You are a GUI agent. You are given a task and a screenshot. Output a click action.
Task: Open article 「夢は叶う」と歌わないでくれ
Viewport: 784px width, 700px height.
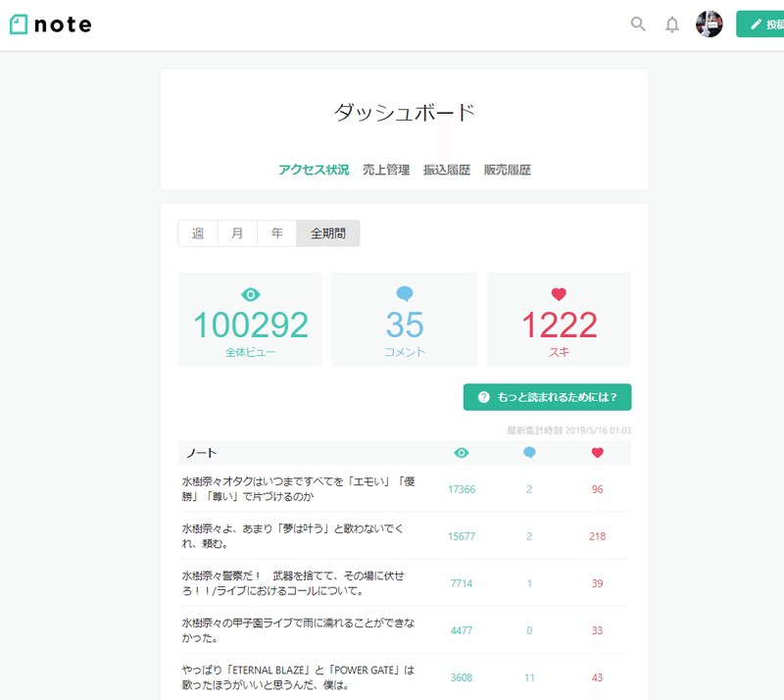coord(292,536)
